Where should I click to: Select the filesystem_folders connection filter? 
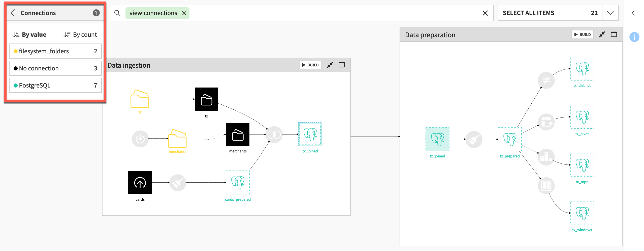tap(55, 51)
